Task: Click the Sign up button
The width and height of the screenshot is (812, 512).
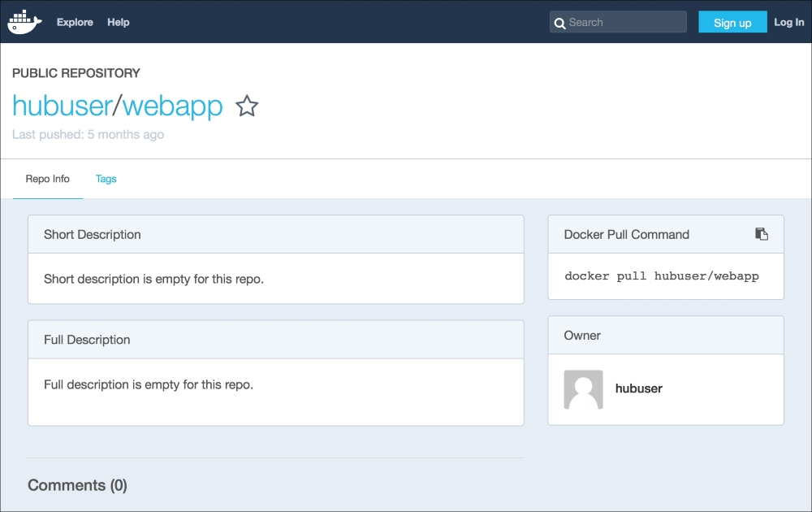Action: pos(732,22)
